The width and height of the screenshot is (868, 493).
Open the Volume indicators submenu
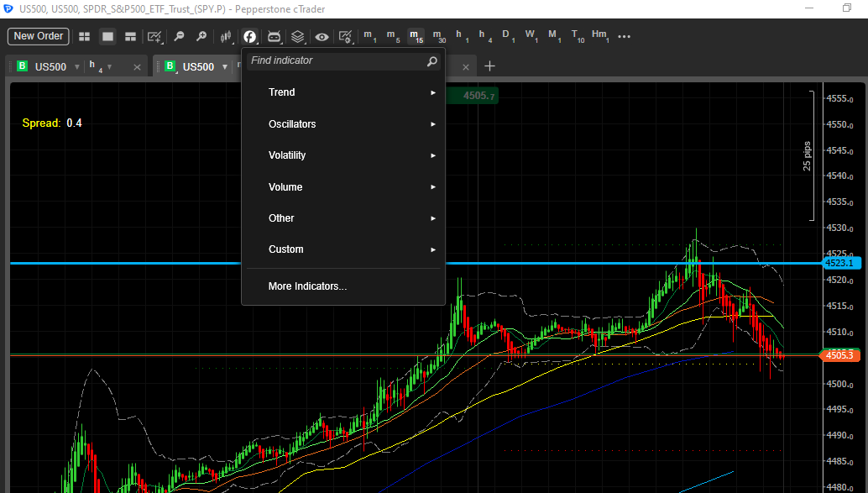coord(343,187)
